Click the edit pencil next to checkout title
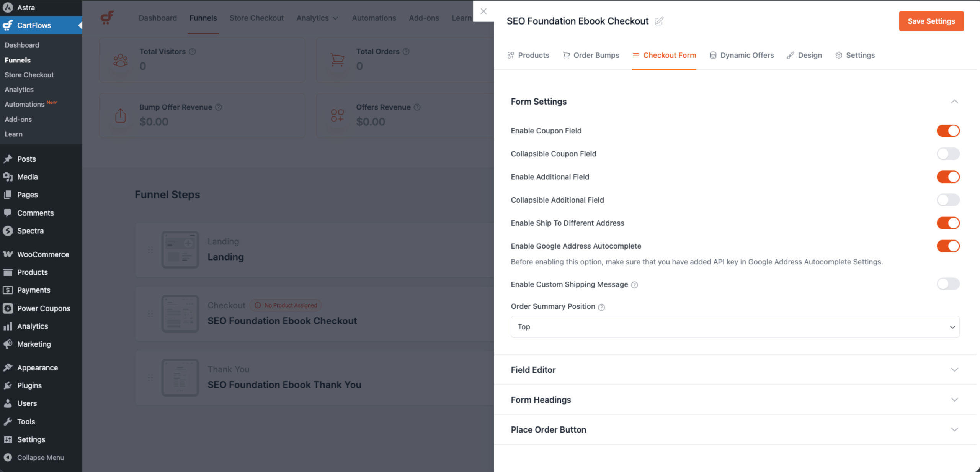 pos(659,21)
